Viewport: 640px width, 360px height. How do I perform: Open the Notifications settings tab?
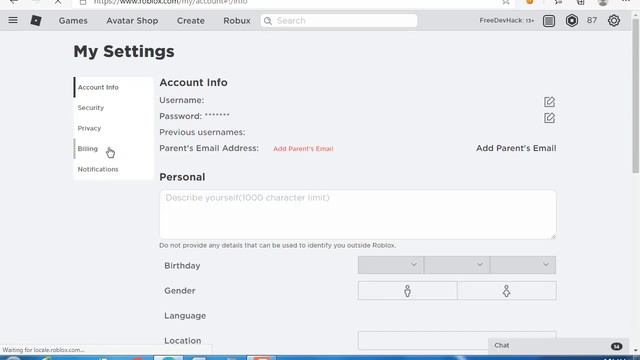[x=113, y=169]
